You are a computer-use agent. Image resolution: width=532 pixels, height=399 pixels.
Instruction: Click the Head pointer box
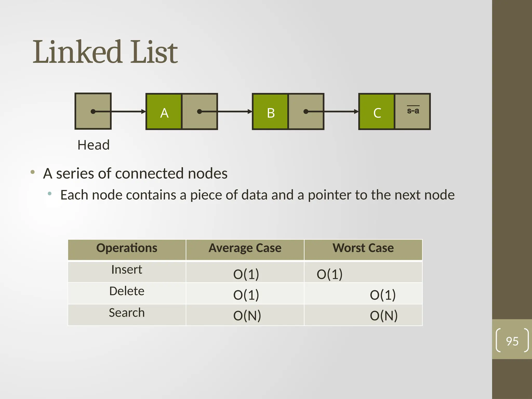point(93,111)
